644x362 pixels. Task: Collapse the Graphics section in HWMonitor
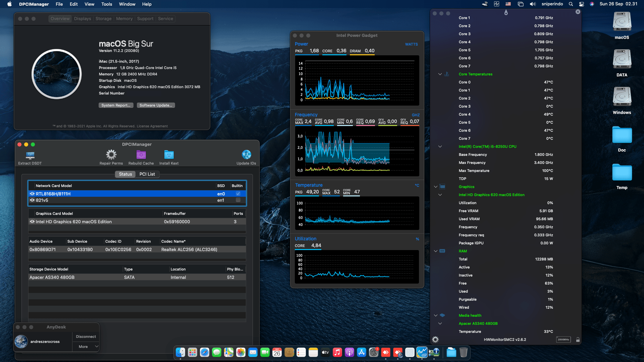436,187
